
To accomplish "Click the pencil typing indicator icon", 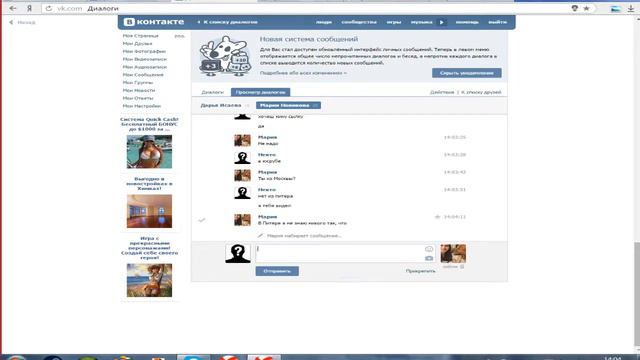I will click(260, 236).
